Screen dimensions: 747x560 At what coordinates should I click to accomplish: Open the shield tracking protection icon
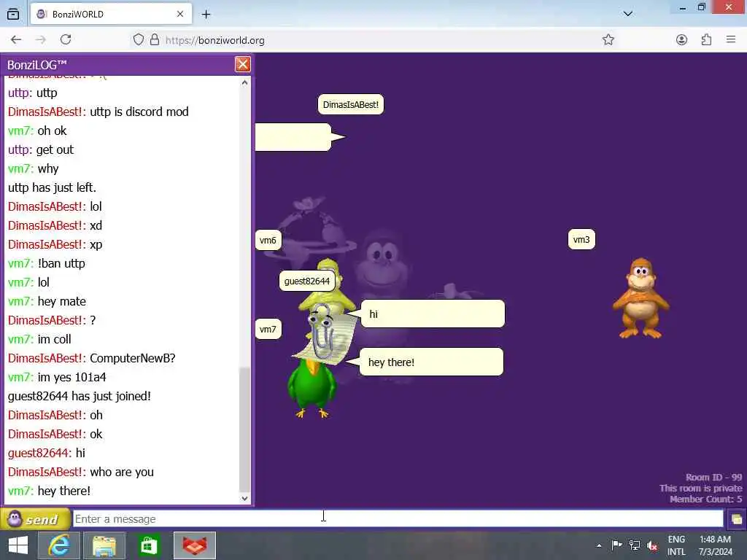coord(138,40)
